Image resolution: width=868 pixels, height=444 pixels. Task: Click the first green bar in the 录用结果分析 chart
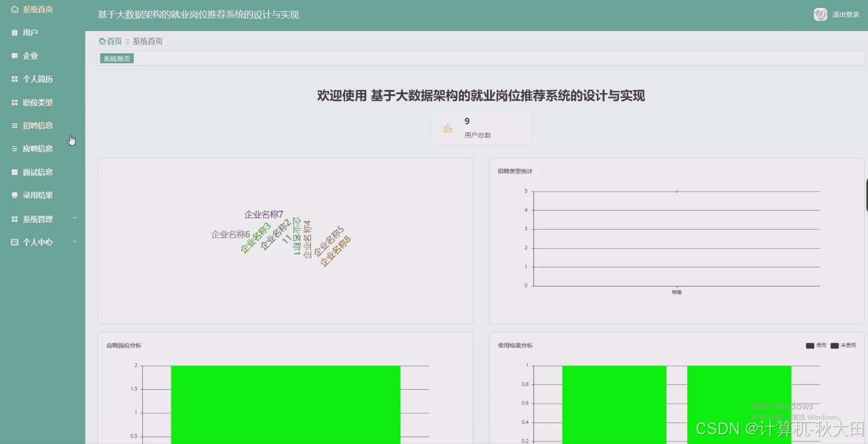click(x=614, y=404)
